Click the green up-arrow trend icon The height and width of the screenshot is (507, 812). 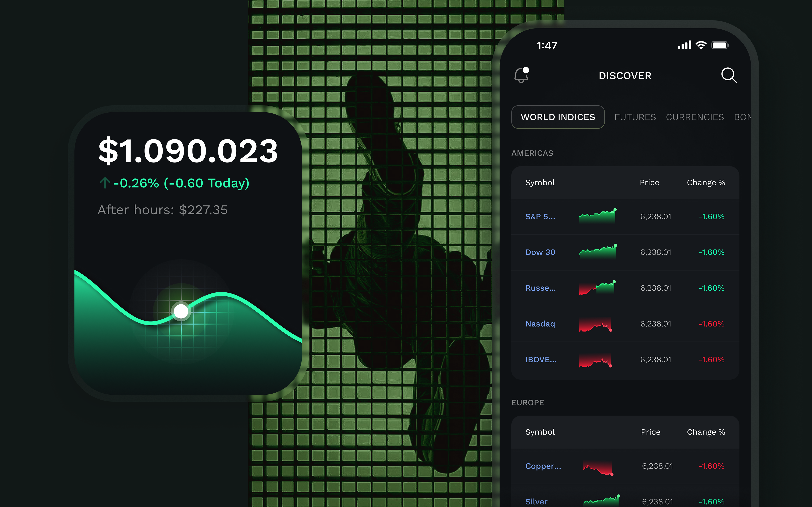point(105,183)
